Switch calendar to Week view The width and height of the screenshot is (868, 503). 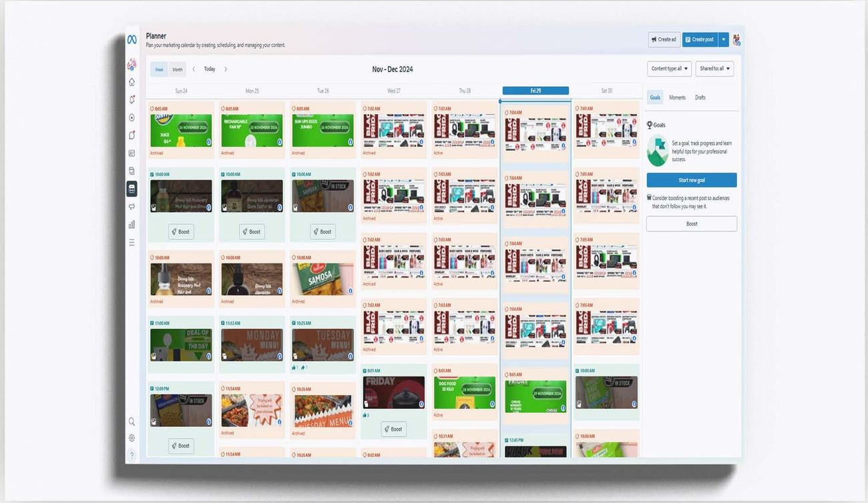coord(160,69)
